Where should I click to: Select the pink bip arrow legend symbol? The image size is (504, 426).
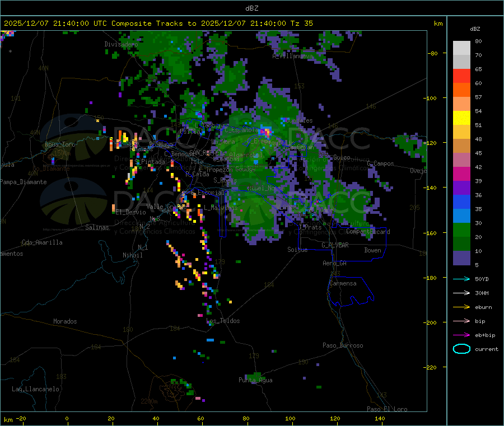pyautogui.click(x=461, y=321)
